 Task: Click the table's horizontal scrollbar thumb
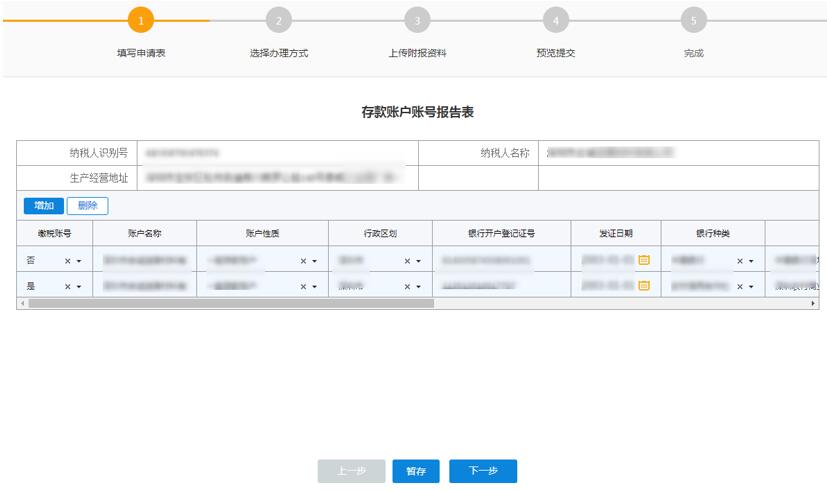231,303
